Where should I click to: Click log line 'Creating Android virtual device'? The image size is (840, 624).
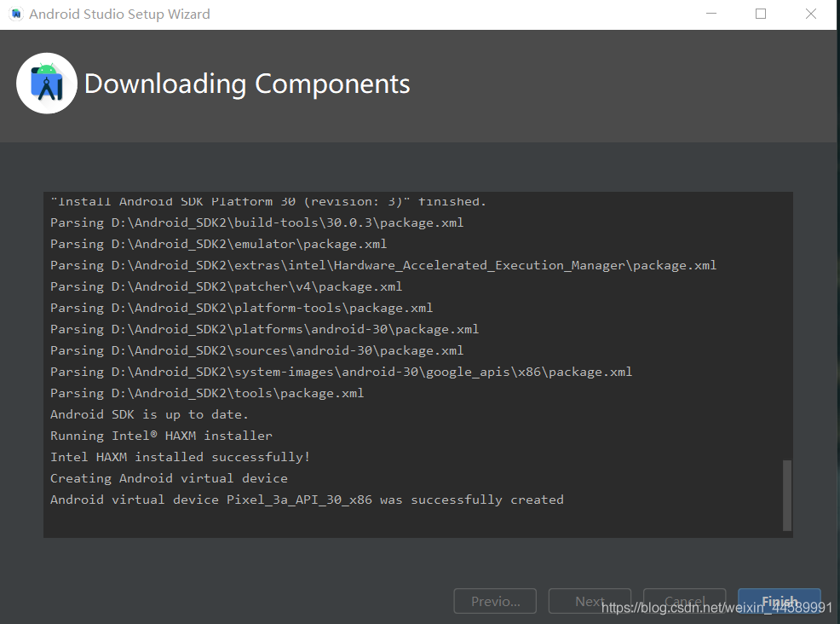point(169,478)
